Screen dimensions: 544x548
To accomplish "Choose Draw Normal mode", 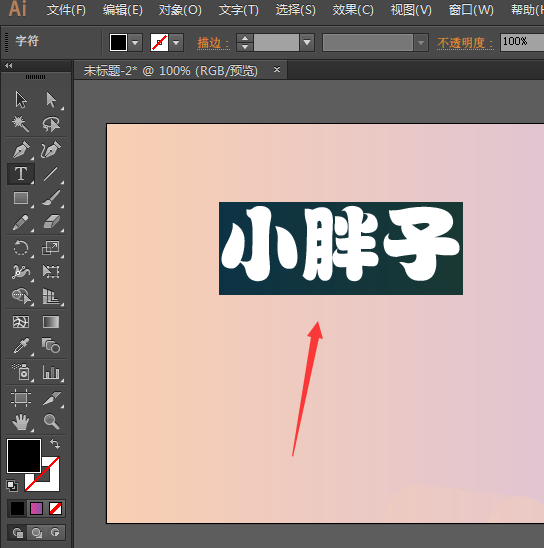I will coord(17,533).
